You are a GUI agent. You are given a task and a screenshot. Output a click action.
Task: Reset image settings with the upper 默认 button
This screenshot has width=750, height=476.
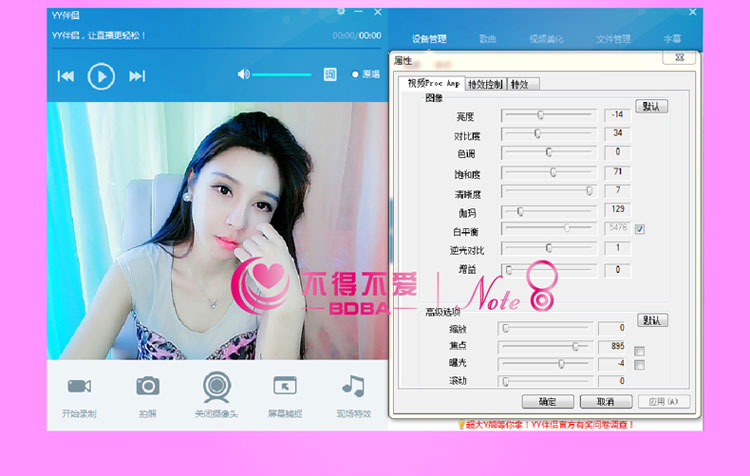(x=651, y=106)
